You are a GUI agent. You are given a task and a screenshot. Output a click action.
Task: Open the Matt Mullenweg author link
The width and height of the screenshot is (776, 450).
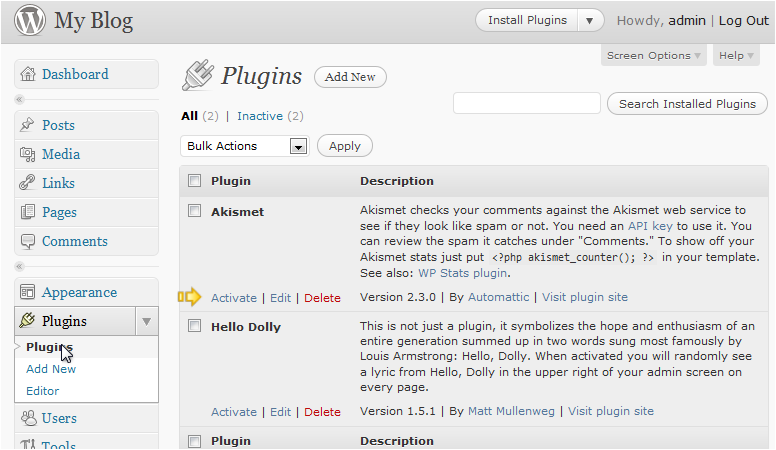tap(511, 411)
